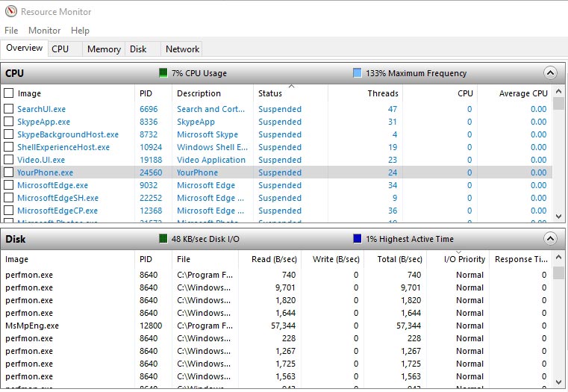Check the ShellExperienceHost.exe checkbox
The height and width of the screenshot is (392, 568).
(9, 147)
